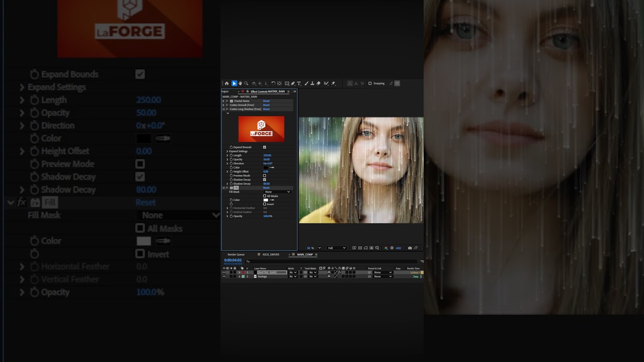Reset the Crates Unmult effect
The height and width of the screenshot is (362, 644).
pos(266,105)
